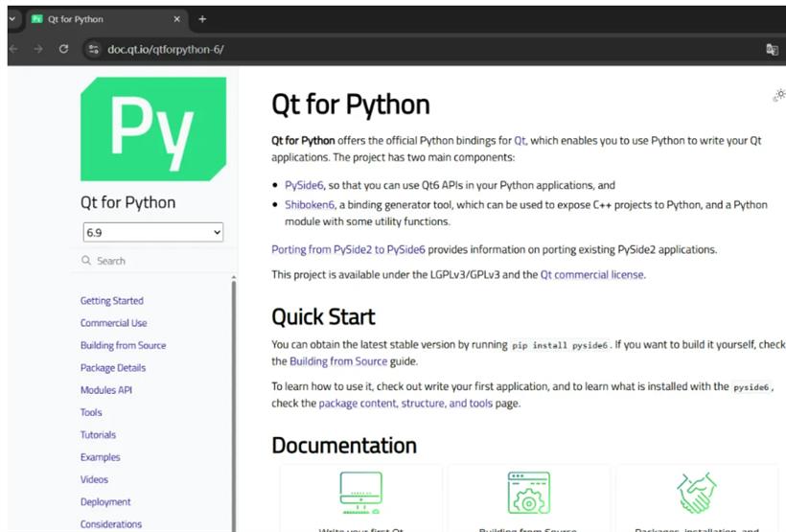The width and height of the screenshot is (786, 532).
Task: Select the Qt for Python browser tab
Action: coord(106,19)
